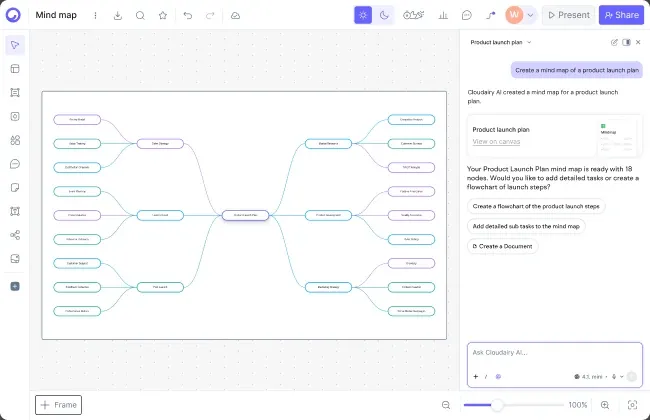The width and height of the screenshot is (650, 420).
Task: Start a new chat with the edit icon
Action: pos(614,42)
